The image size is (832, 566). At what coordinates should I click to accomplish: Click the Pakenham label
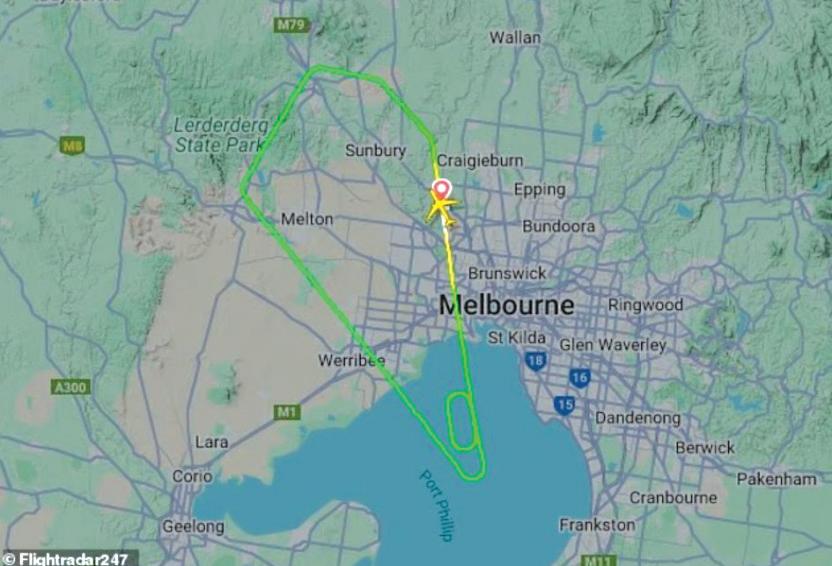[x=776, y=480]
